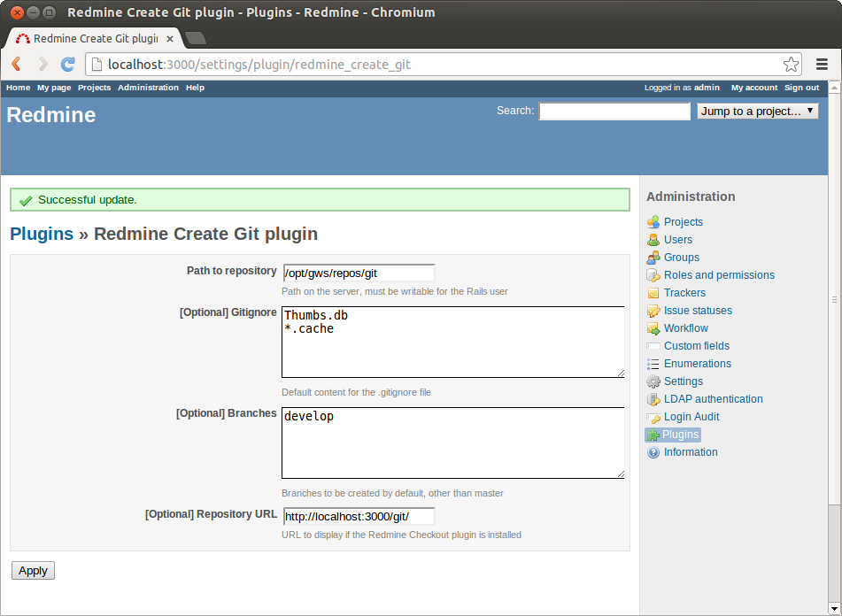Bookmark the page with star icon
The width and height of the screenshot is (842, 616).
coord(791,65)
